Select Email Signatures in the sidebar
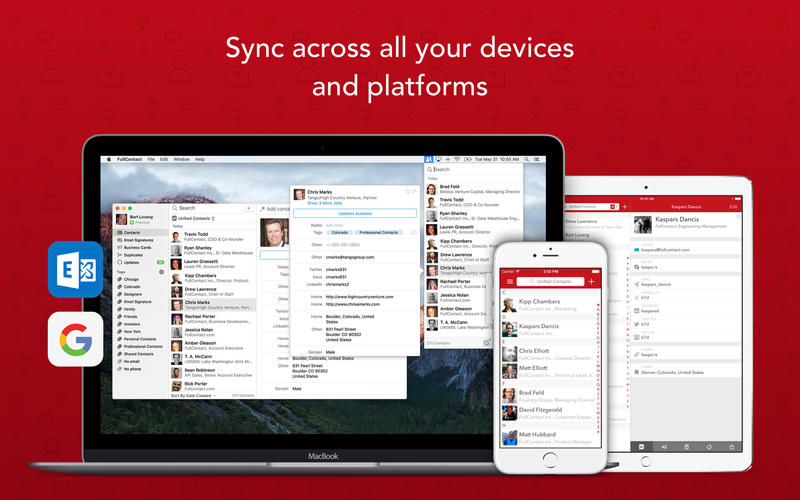800x500 pixels. tap(140, 240)
